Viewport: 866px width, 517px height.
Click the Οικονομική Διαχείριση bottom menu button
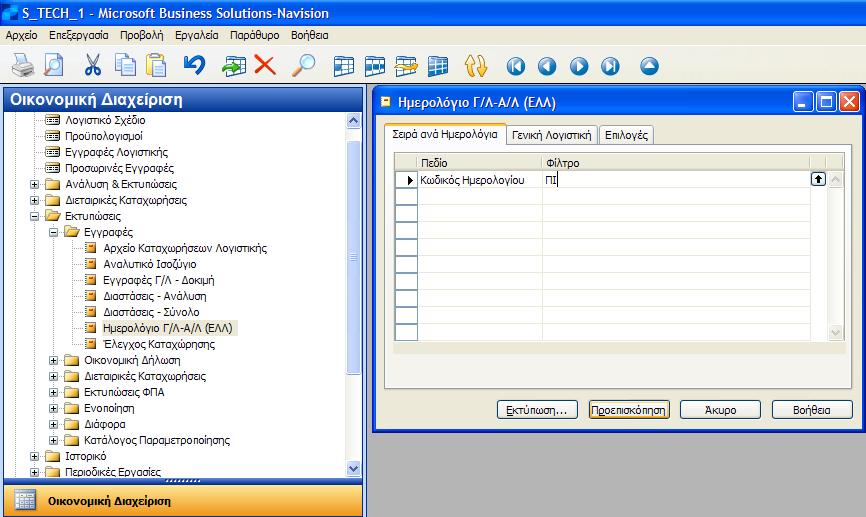click(x=183, y=501)
